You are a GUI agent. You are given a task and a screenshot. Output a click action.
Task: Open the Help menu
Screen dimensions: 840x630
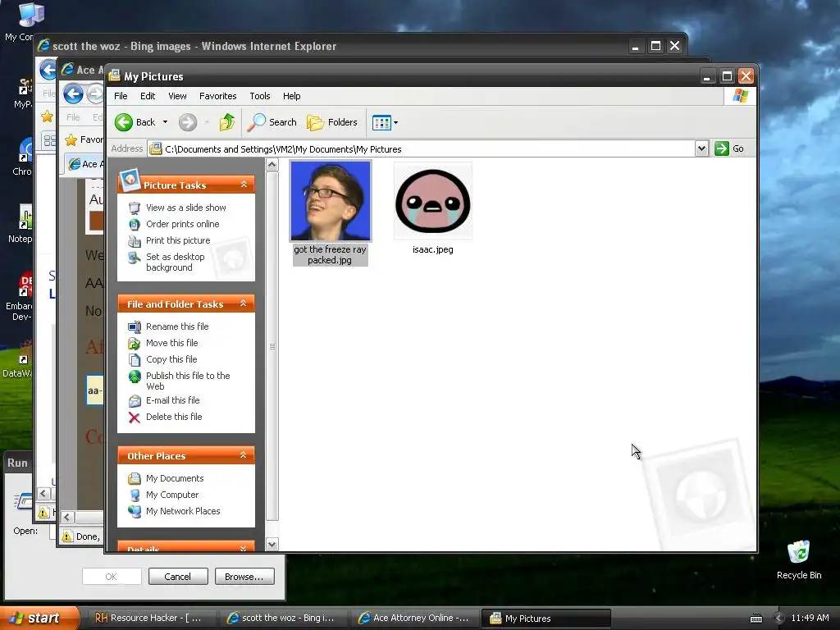(291, 96)
